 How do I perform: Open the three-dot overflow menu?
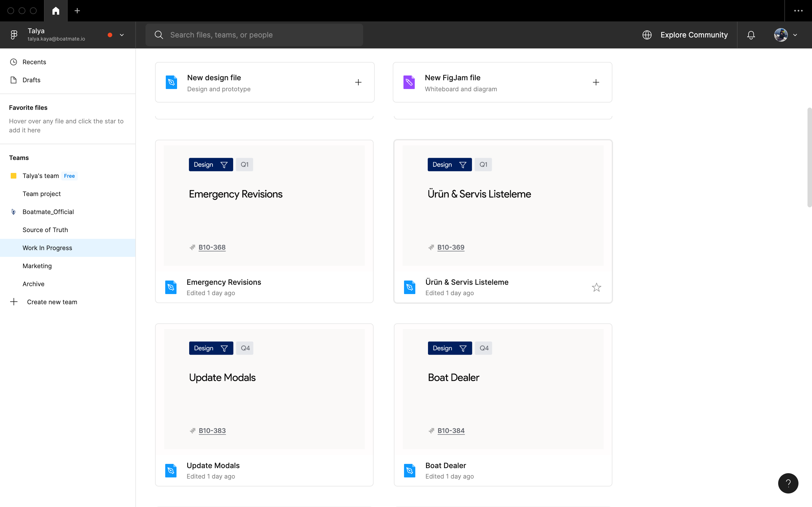pyautogui.click(x=798, y=11)
